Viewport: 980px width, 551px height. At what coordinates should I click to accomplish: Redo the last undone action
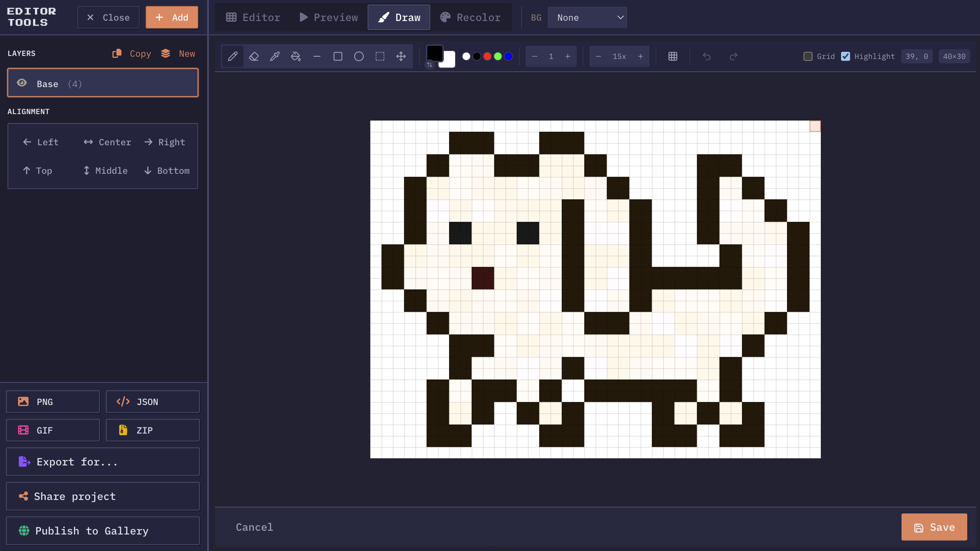click(x=733, y=56)
